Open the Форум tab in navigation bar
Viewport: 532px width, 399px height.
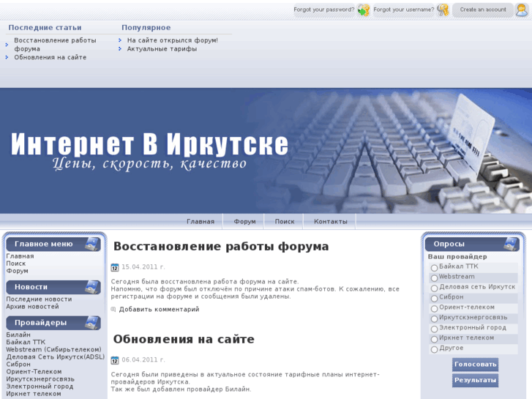tap(244, 221)
